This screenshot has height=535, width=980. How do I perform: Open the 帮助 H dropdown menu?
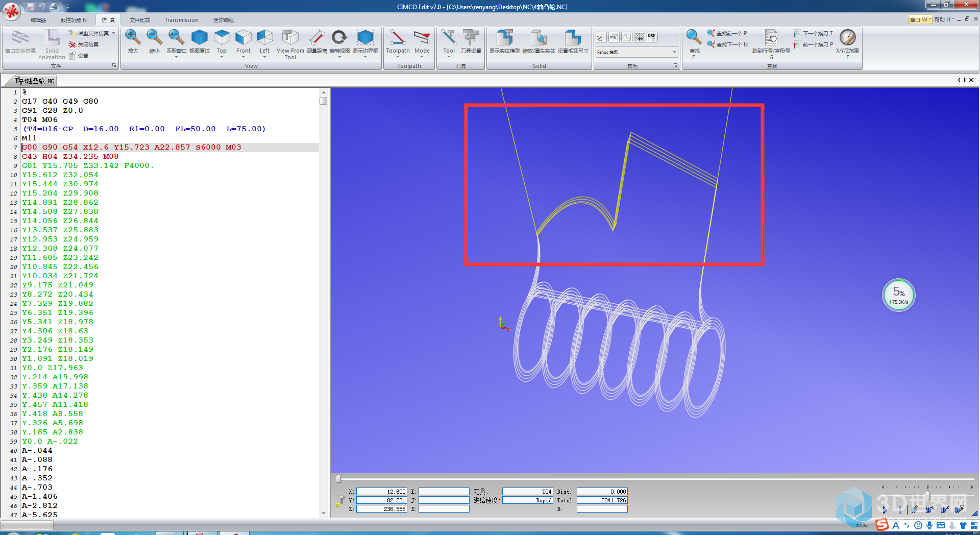coord(944,19)
